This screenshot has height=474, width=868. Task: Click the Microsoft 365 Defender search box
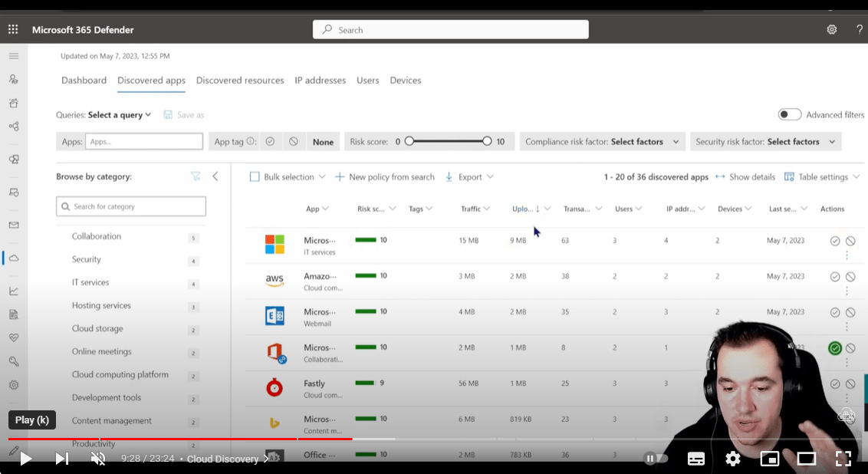pyautogui.click(x=451, y=29)
